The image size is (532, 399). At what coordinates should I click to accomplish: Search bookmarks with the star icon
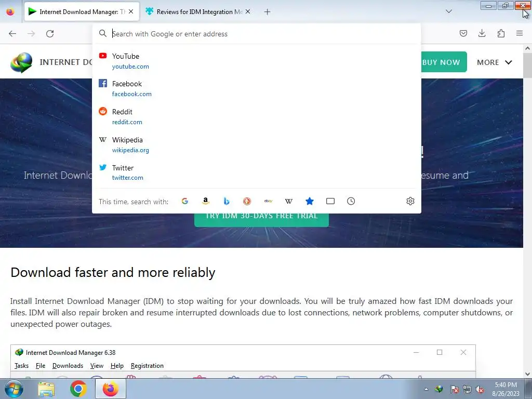pyautogui.click(x=310, y=201)
